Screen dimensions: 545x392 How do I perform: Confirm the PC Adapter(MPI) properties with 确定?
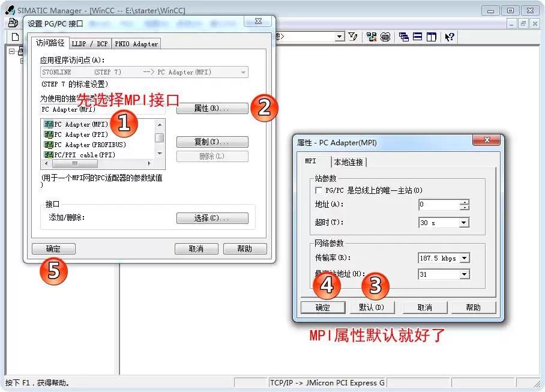323,307
